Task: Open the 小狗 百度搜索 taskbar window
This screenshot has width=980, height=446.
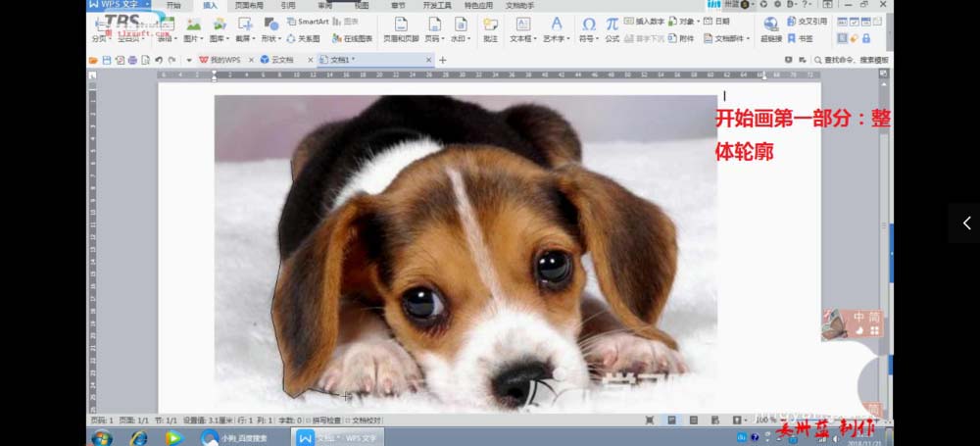Action: pos(233,437)
